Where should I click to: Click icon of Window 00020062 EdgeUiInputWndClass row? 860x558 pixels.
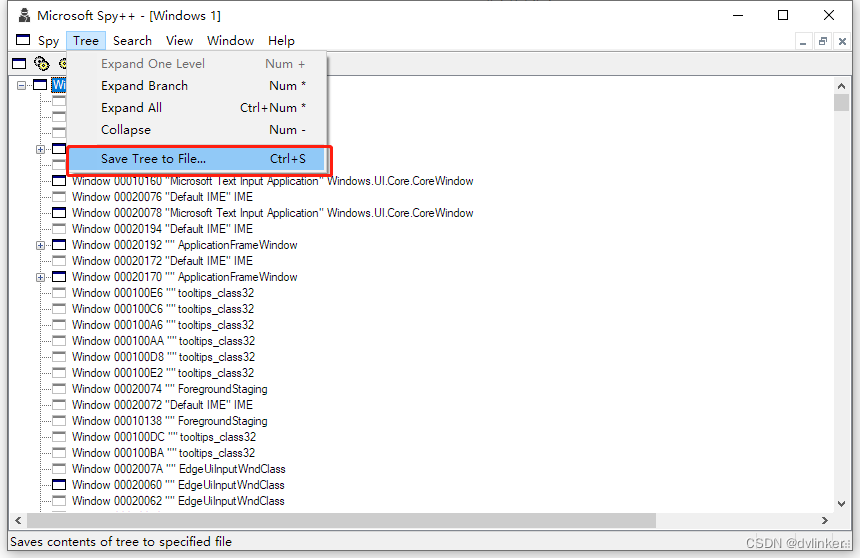[x=59, y=501]
